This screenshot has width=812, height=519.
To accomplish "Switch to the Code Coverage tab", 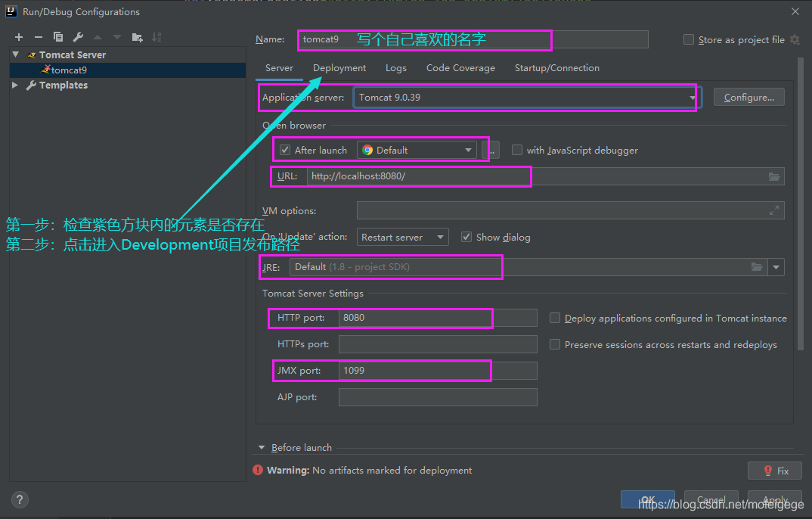I will point(460,68).
